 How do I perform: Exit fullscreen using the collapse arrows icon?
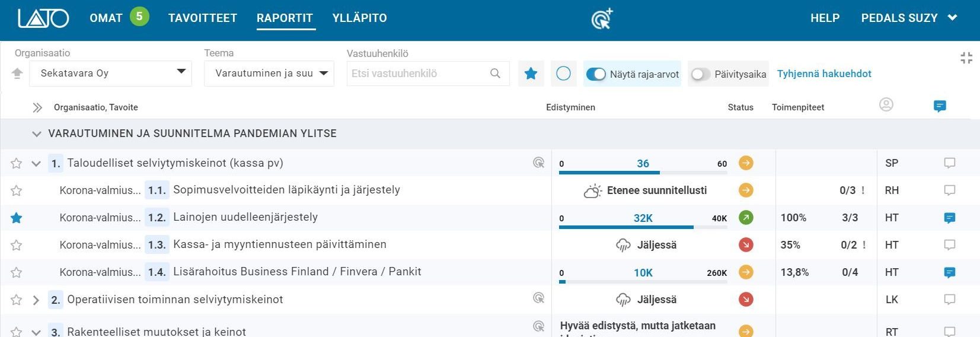[966, 58]
